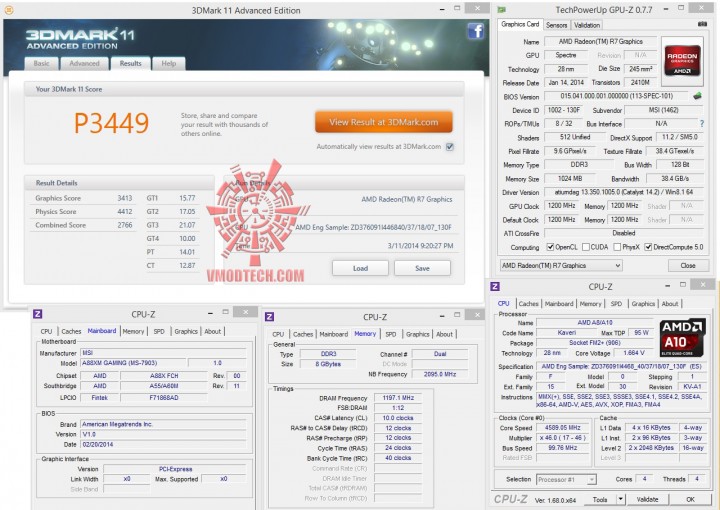Click the CPU-Z Memory window Z icon
This screenshot has height=510, width=720.
point(270,317)
